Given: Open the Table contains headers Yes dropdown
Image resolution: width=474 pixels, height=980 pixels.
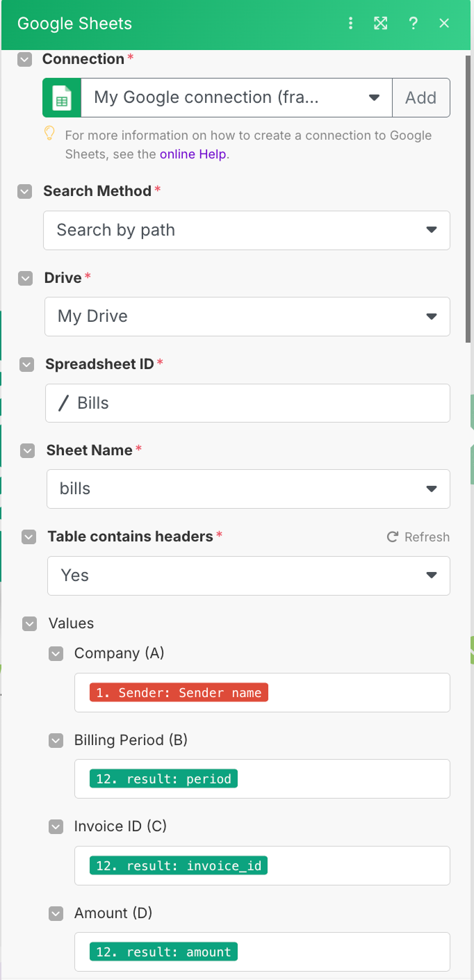Looking at the screenshot, I should (x=249, y=575).
